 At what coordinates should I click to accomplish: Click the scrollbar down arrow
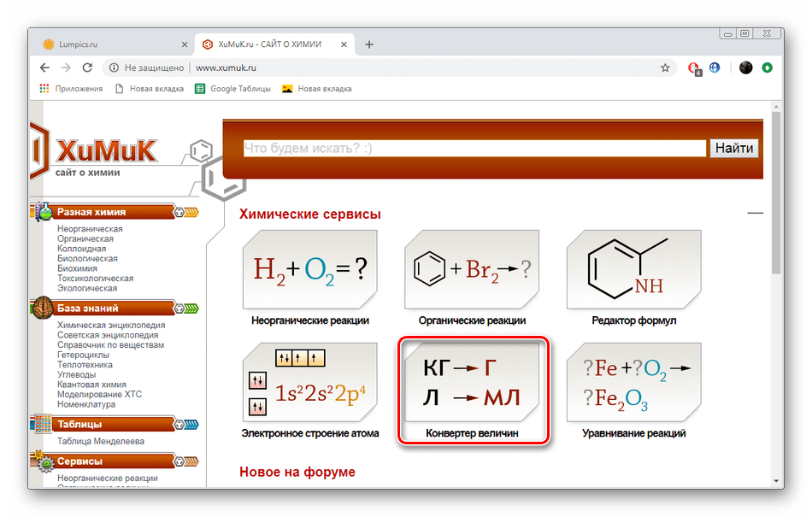click(776, 481)
